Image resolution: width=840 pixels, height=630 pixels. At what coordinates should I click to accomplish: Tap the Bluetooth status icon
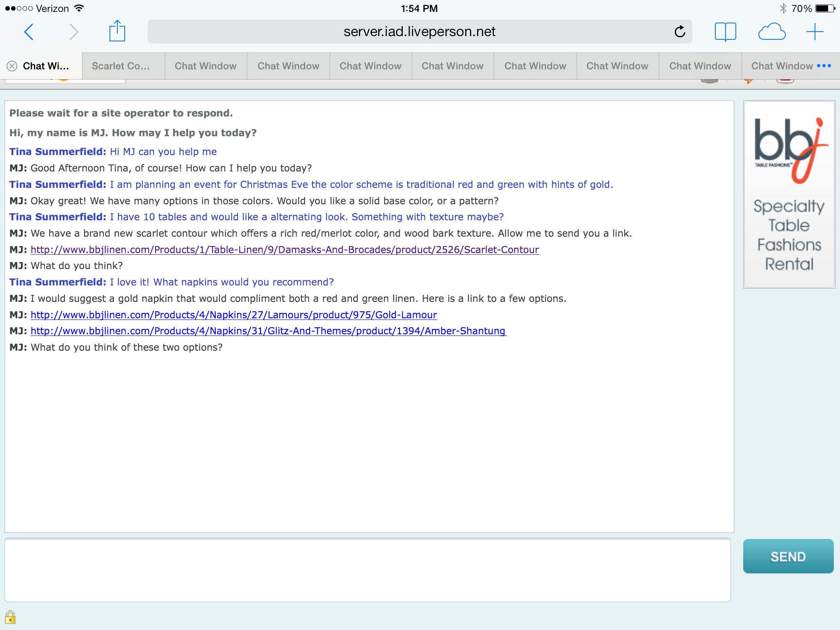pos(783,9)
